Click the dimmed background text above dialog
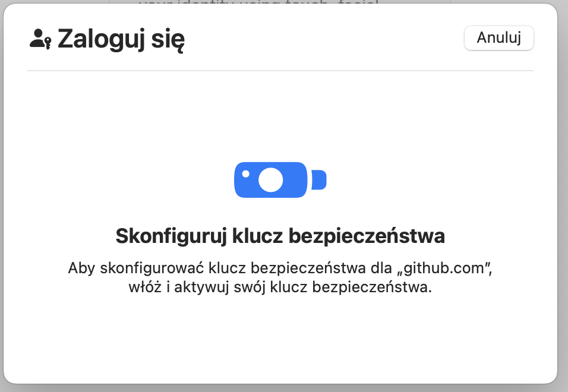 point(258,2)
